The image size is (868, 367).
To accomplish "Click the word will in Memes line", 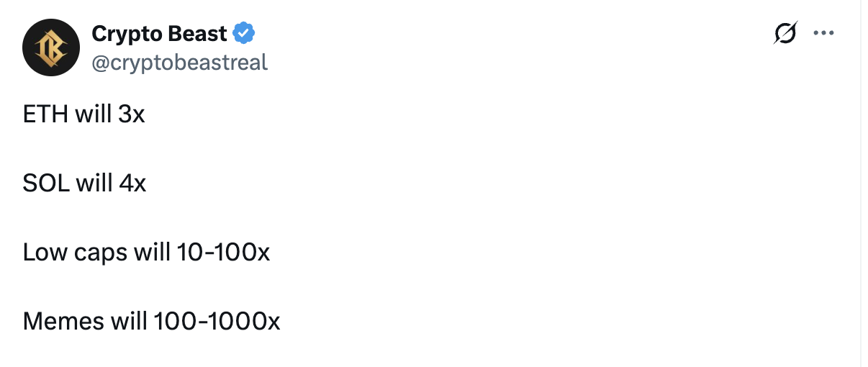I will (128, 321).
